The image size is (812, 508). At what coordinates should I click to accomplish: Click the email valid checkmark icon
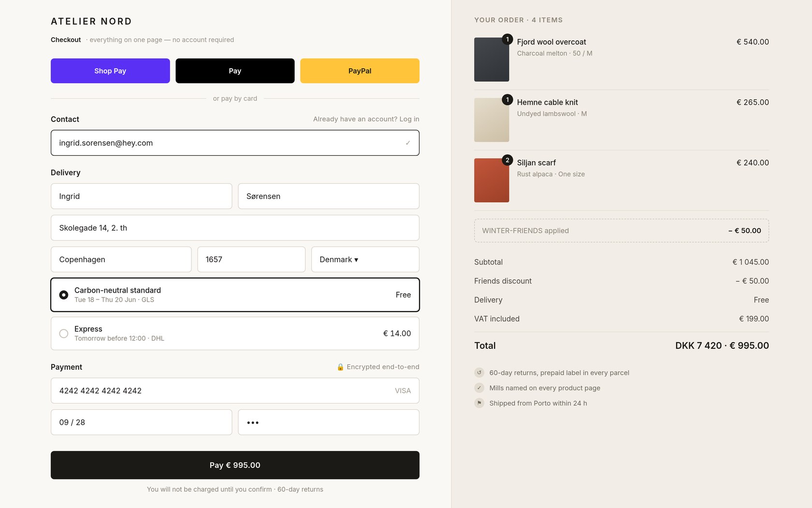[408, 143]
